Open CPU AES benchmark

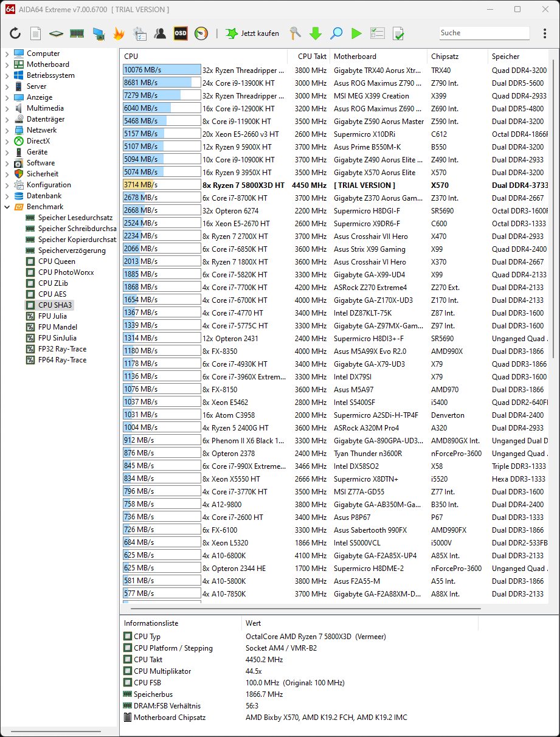click(x=52, y=294)
